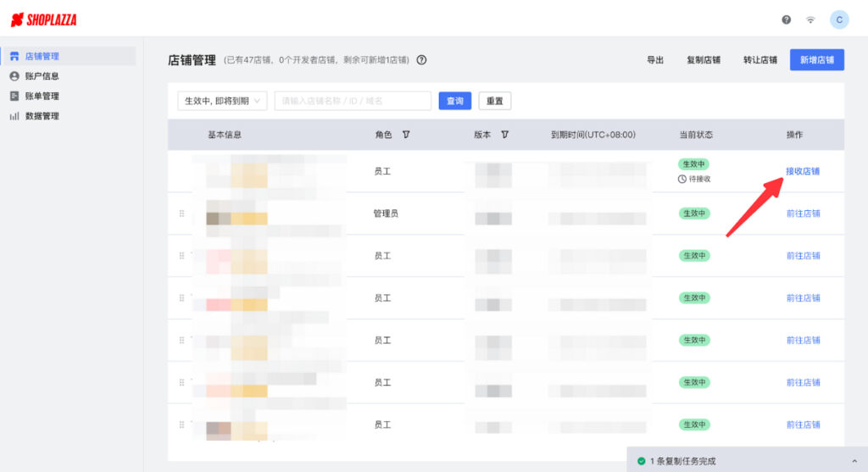
Task: Click the 操作 column header
Action: (794, 135)
